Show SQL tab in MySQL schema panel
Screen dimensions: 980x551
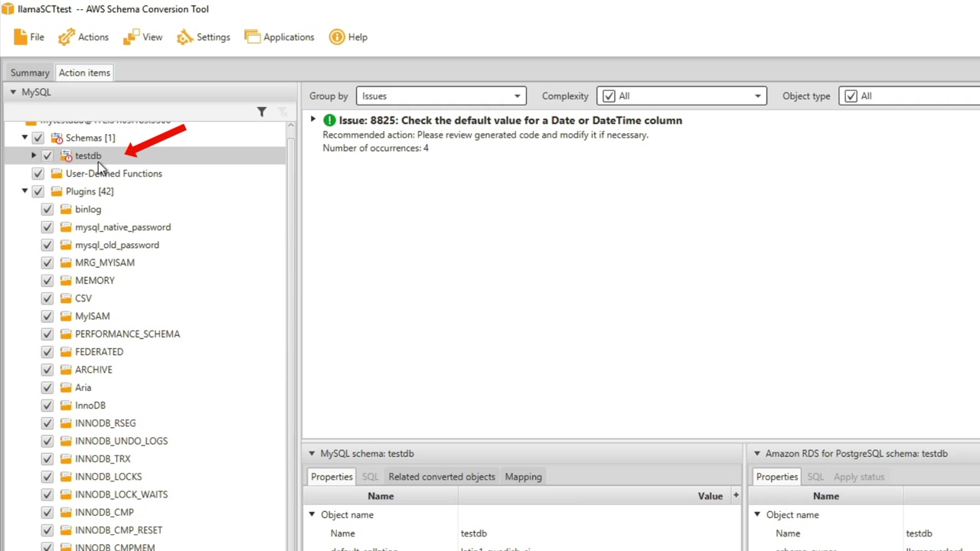click(x=370, y=477)
